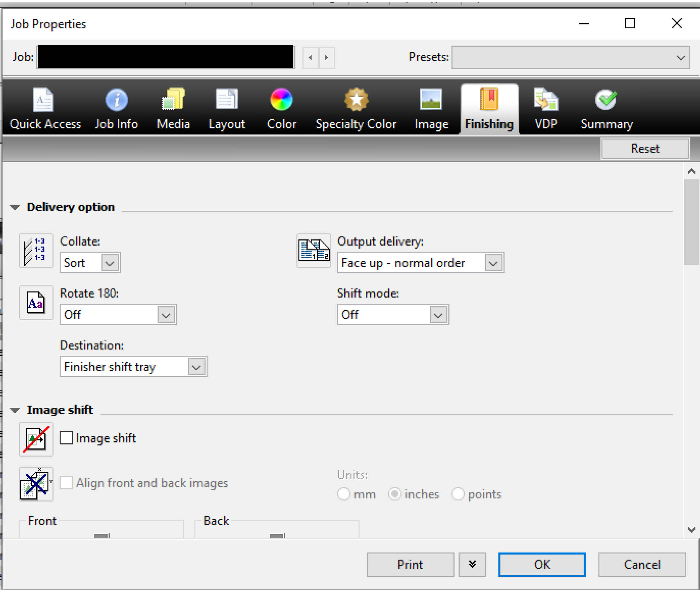Viewport: 700px width, 590px height.
Task: Click the Align front and back icon
Action: pos(36,484)
